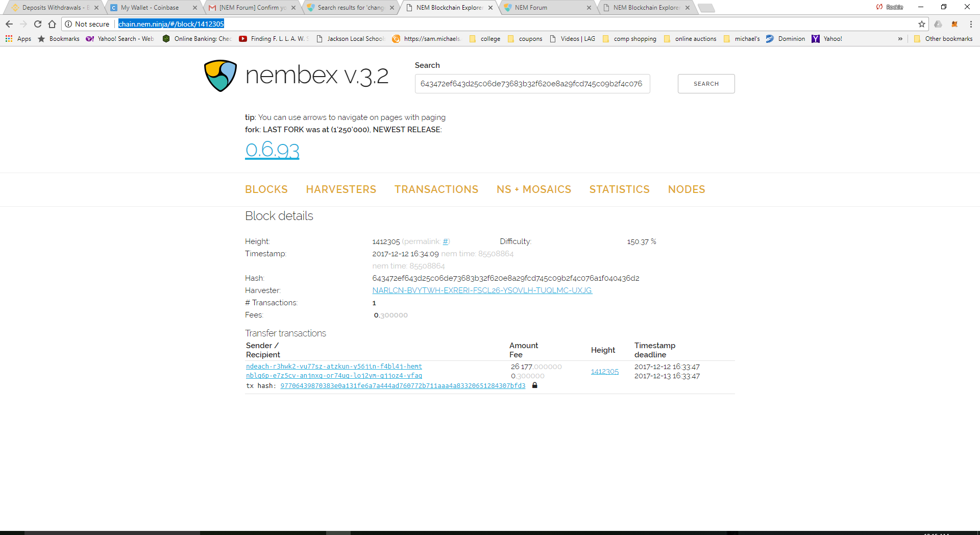Open the coupons bookmarks folder
The width and height of the screenshot is (980, 535).
(x=525, y=39)
